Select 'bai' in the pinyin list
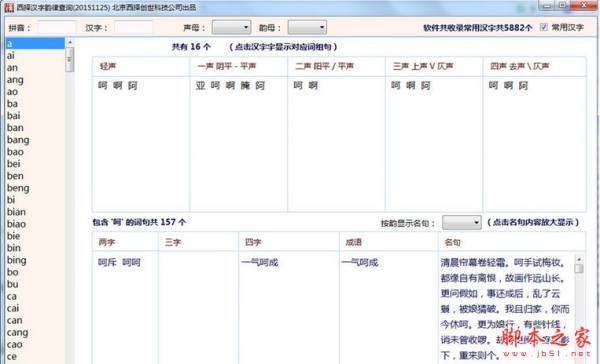The height and width of the screenshot is (364, 600). tap(35, 116)
